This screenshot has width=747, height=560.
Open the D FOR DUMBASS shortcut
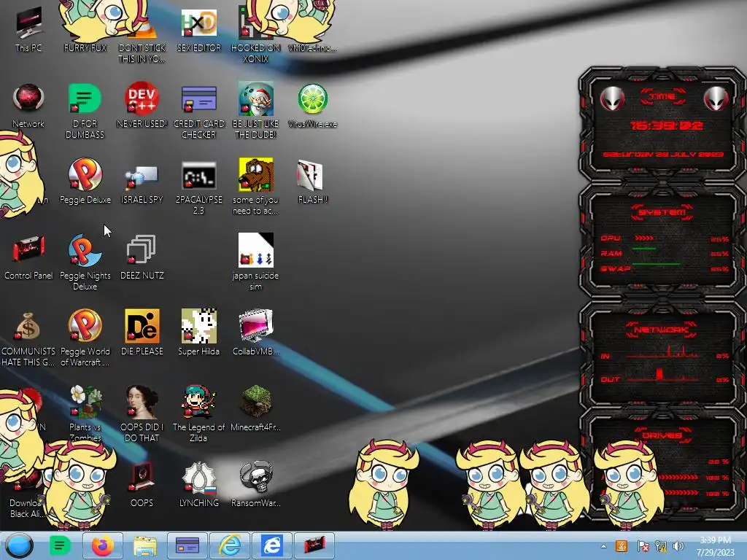point(85,109)
